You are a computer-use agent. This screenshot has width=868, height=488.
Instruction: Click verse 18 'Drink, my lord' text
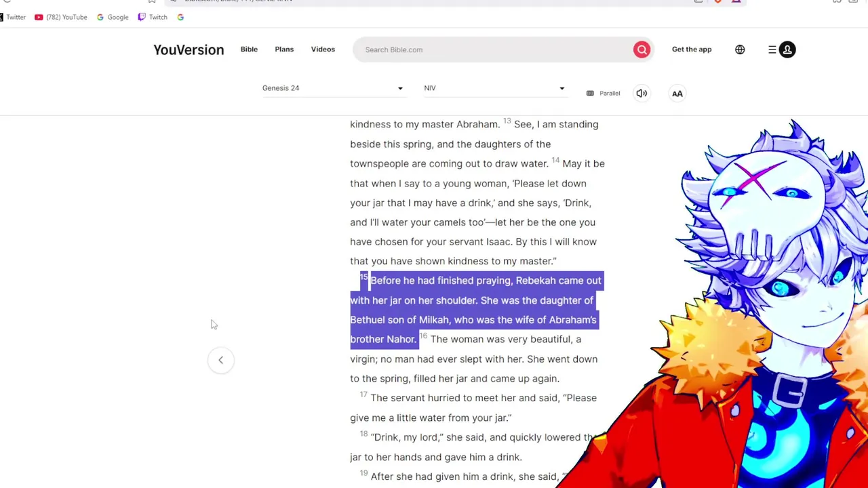pyautogui.click(x=406, y=437)
